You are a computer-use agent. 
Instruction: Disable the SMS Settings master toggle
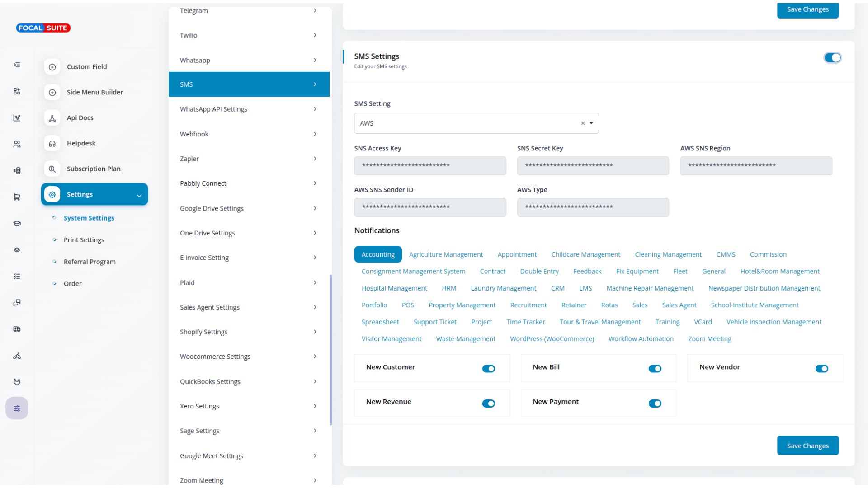pos(832,58)
